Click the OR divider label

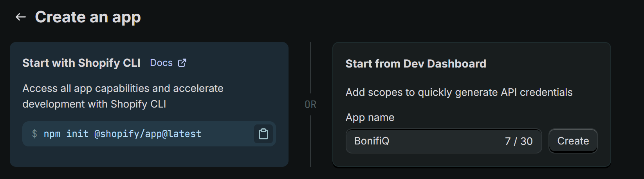point(310,104)
